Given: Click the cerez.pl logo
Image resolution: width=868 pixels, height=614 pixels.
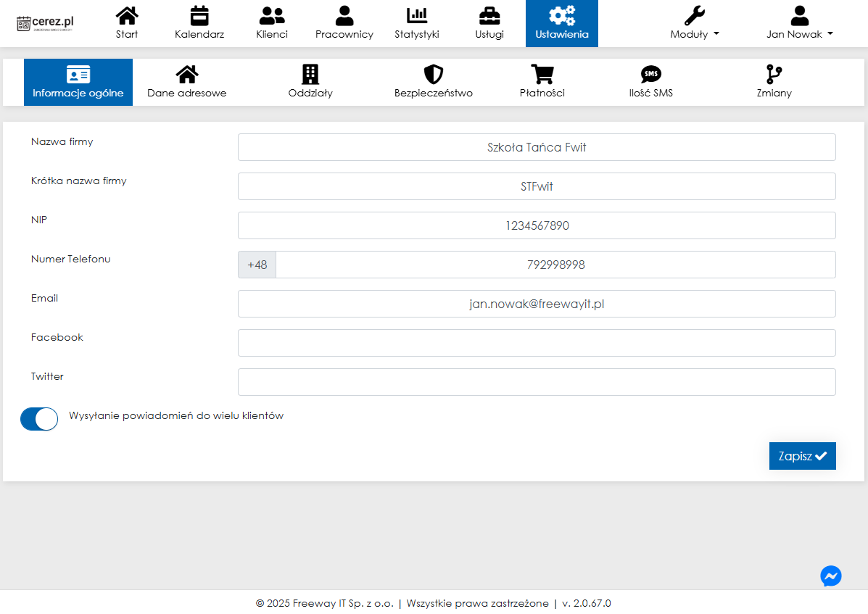Looking at the screenshot, I should tap(46, 23).
